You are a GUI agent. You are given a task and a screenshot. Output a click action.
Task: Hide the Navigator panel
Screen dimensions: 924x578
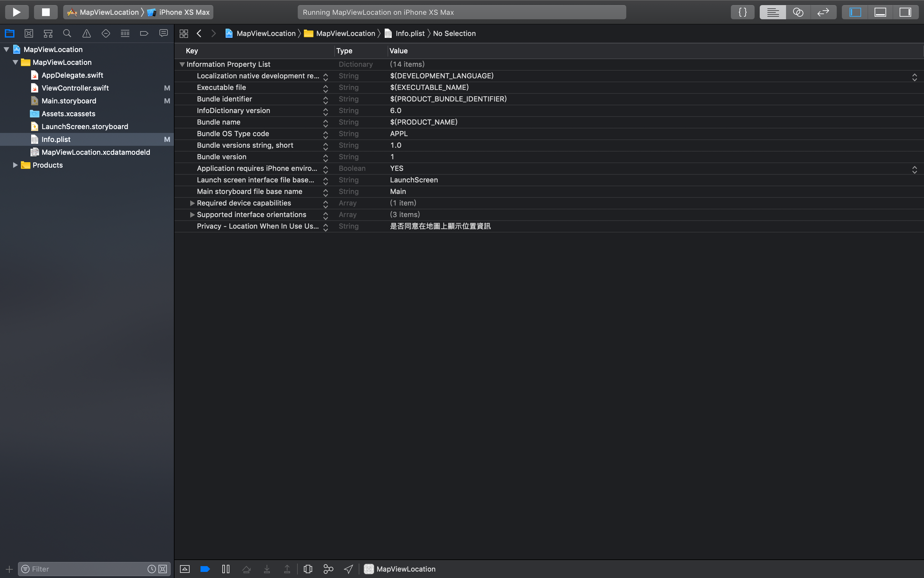point(855,12)
